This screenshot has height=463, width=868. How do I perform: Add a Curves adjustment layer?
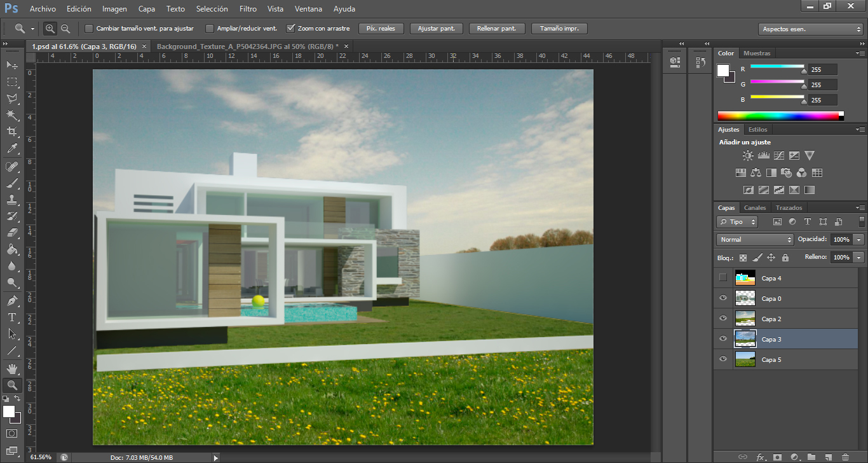click(778, 155)
